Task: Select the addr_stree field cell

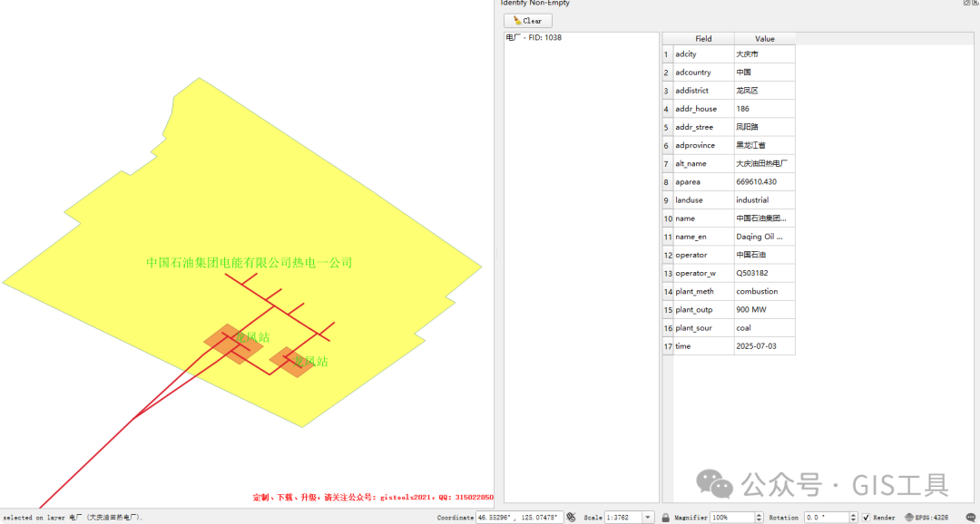Action: (704, 127)
